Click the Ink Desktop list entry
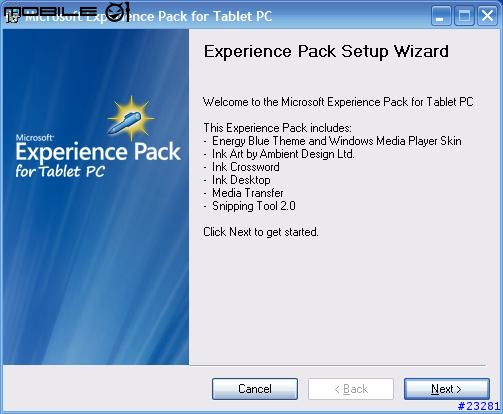 click(241, 180)
